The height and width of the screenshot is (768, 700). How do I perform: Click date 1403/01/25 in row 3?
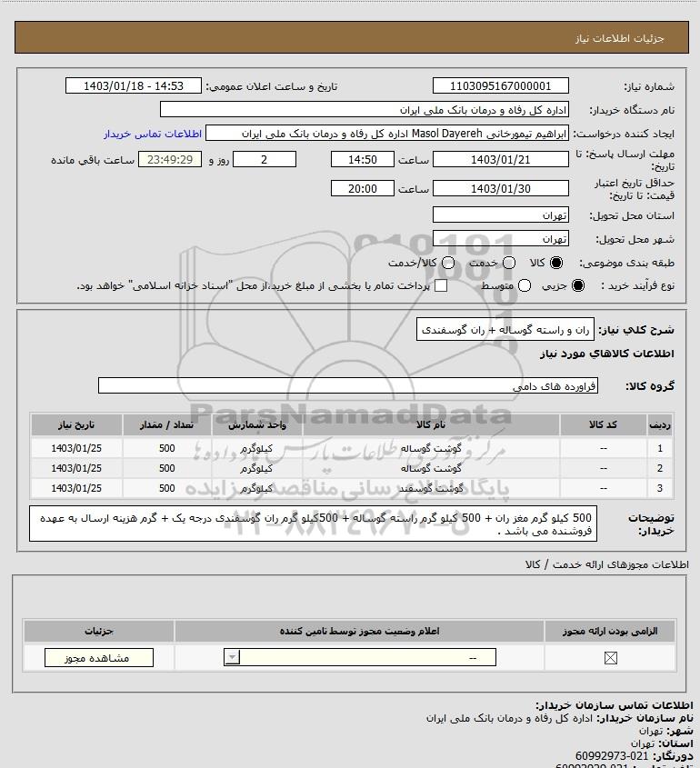coord(76,488)
